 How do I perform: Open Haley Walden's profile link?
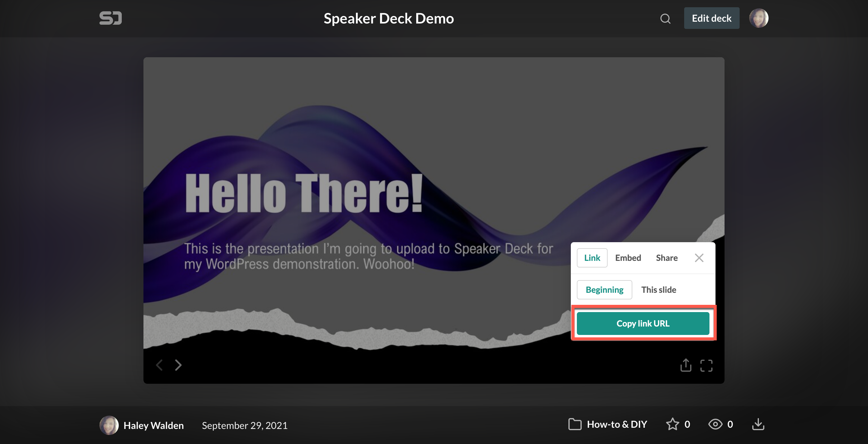(x=153, y=425)
